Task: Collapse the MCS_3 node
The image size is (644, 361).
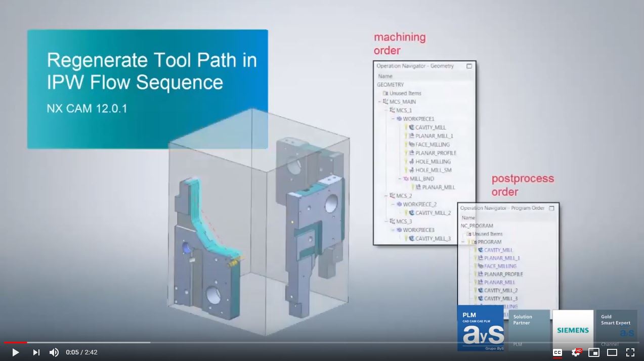Action: (x=386, y=221)
